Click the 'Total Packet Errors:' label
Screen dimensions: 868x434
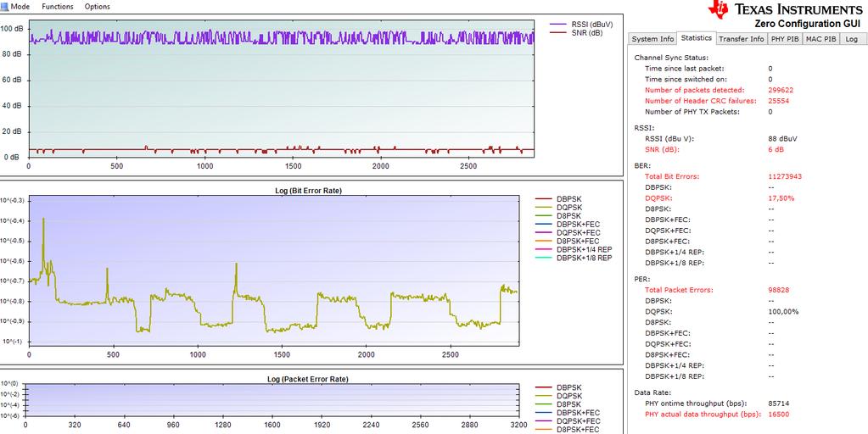680,290
